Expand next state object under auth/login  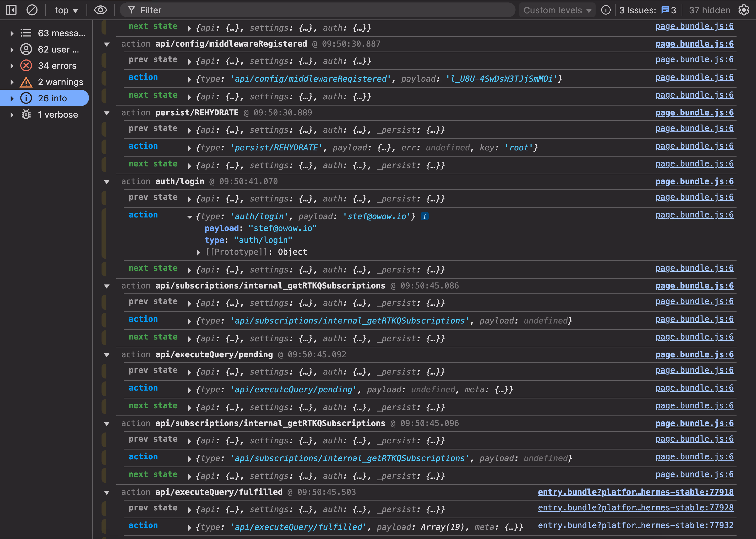[x=189, y=270]
